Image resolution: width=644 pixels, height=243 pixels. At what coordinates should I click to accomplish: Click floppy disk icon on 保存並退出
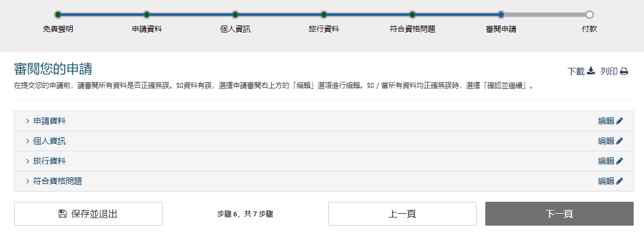[62, 214]
